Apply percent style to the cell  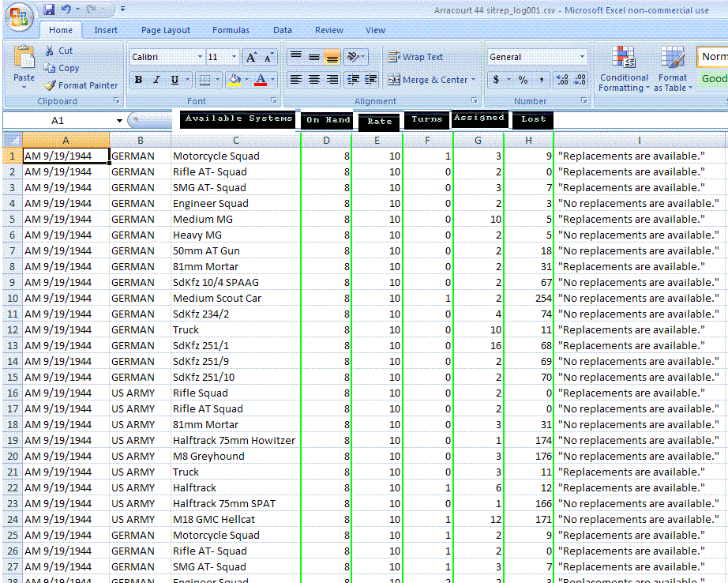[x=523, y=80]
